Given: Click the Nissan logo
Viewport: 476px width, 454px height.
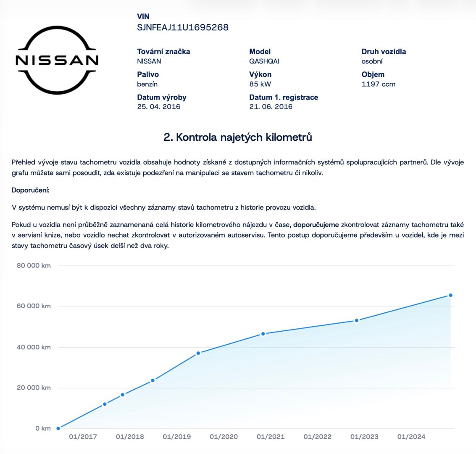Looking at the screenshot, I should point(57,60).
